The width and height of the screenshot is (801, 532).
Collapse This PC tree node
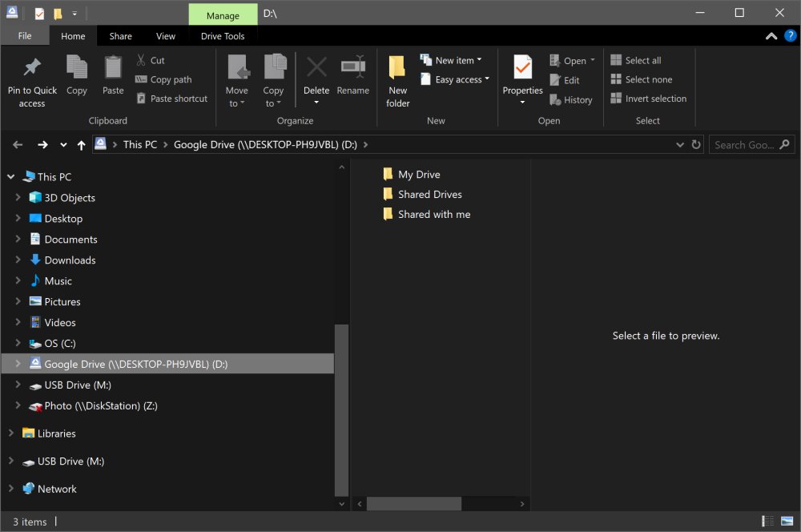pyautogui.click(x=10, y=177)
